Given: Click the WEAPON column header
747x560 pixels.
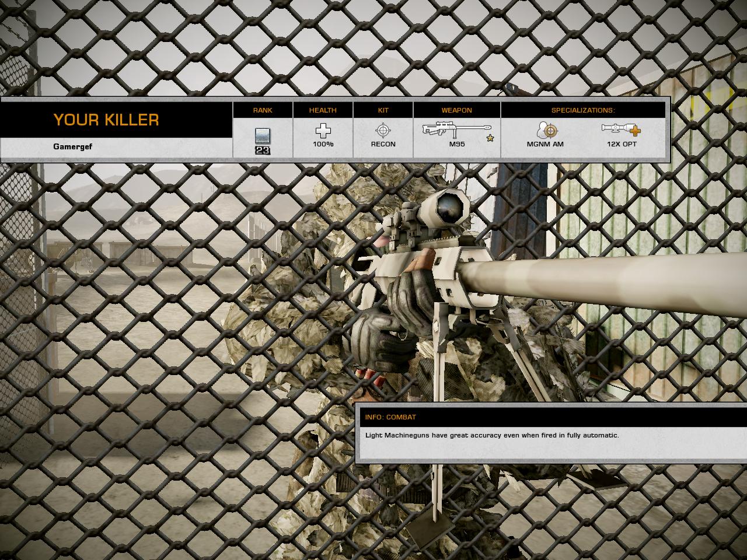Looking at the screenshot, I should tap(457, 110).
